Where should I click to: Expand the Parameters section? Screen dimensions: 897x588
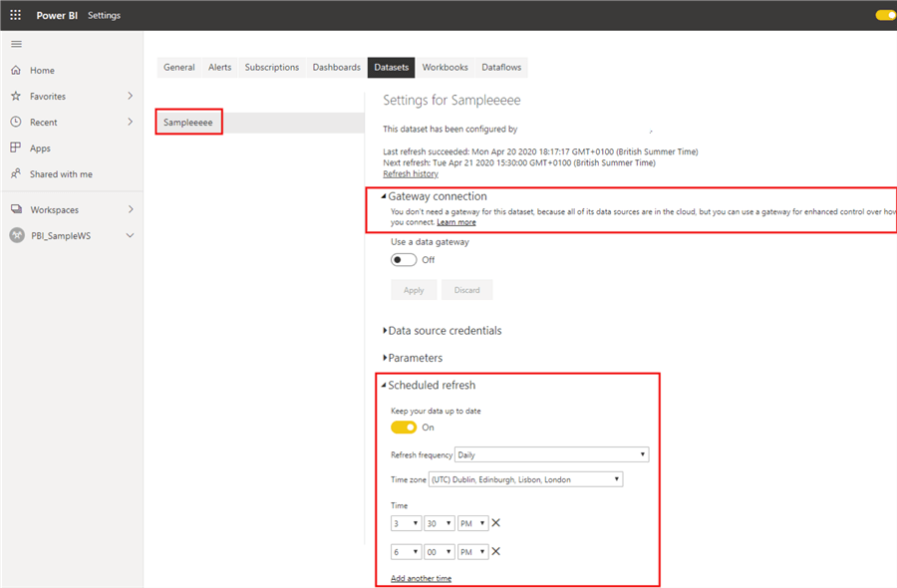[385, 358]
